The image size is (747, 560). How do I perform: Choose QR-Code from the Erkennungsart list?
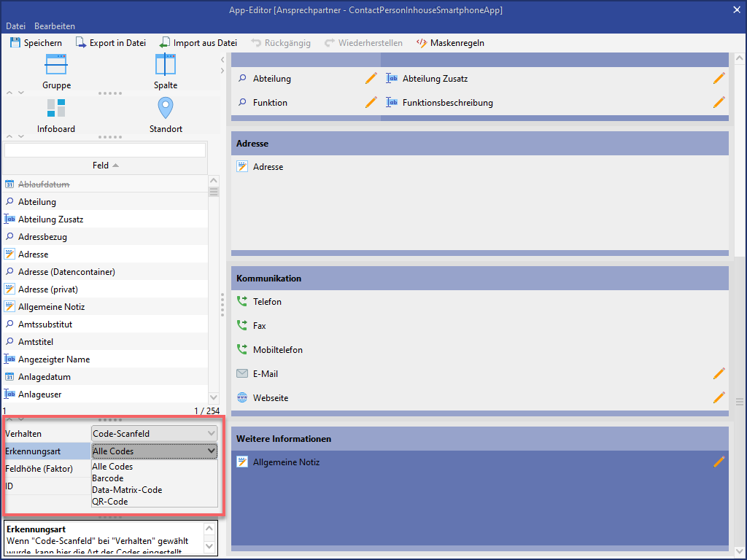(110, 502)
